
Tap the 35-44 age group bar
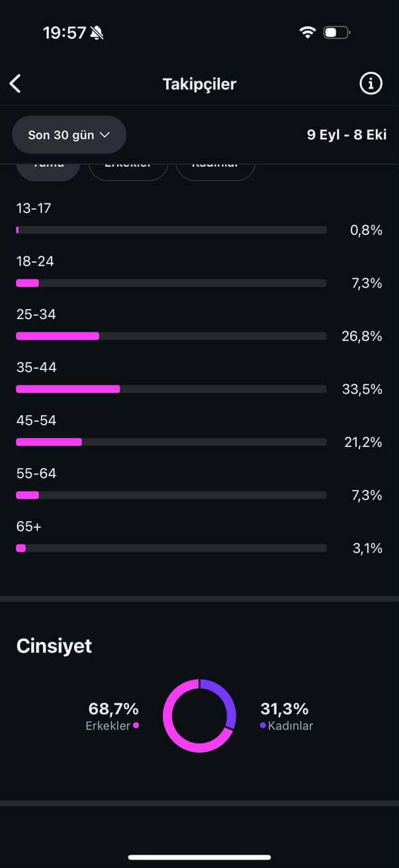coord(171,389)
